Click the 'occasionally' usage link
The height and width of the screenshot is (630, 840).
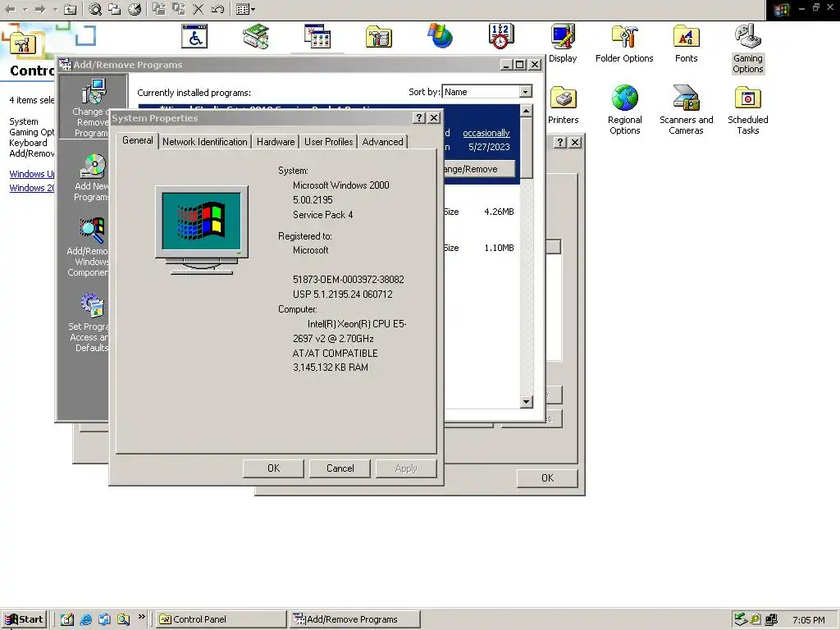point(486,132)
